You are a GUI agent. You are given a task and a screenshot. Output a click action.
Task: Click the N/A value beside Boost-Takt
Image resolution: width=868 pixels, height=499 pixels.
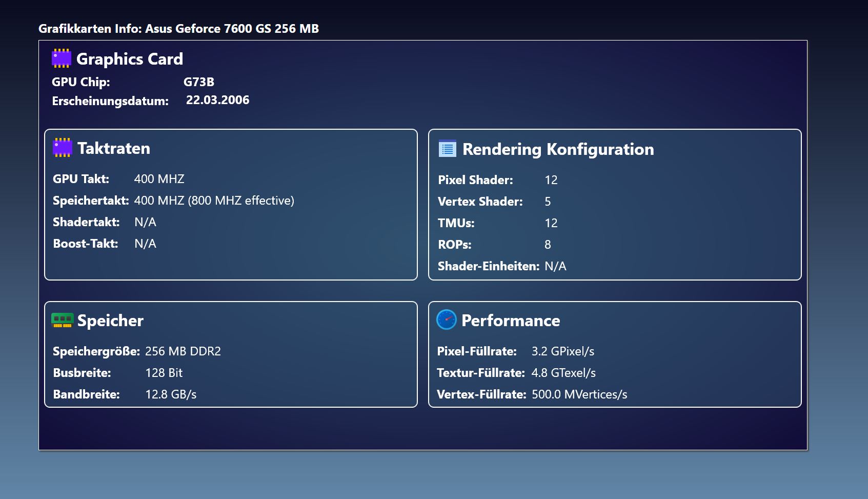pyautogui.click(x=146, y=244)
